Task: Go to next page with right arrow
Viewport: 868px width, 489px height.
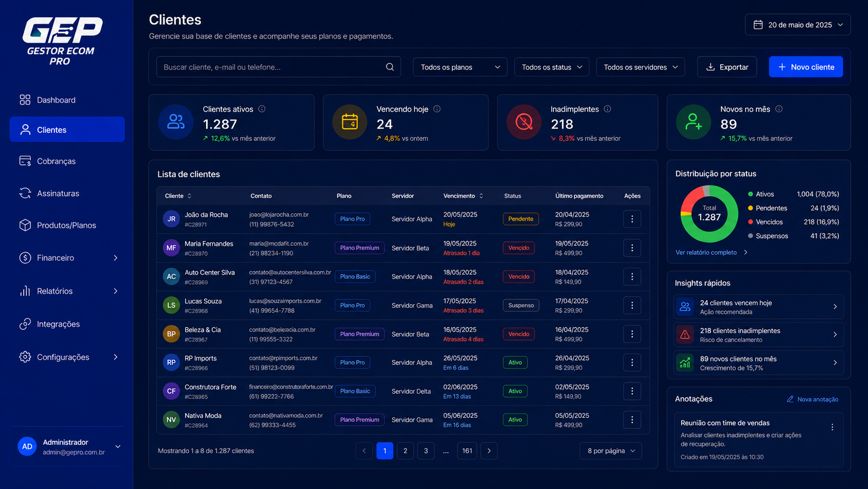Action: (x=489, y=451)
